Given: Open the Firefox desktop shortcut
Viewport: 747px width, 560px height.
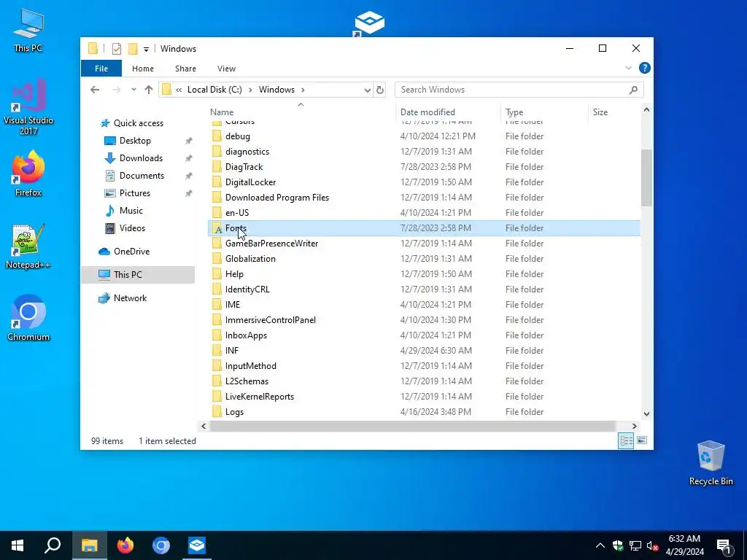Looking at the screenshot, I should coord(28,174).
